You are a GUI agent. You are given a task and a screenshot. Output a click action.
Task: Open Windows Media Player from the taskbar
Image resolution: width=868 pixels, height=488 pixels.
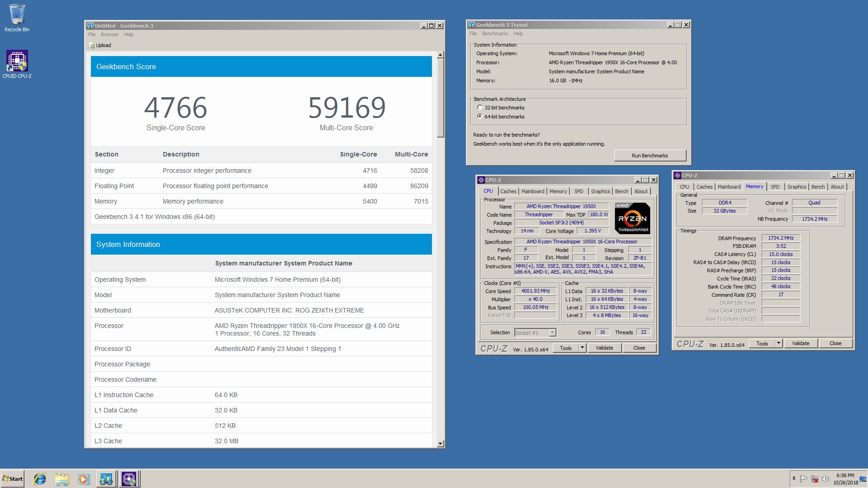coord(84,479)
